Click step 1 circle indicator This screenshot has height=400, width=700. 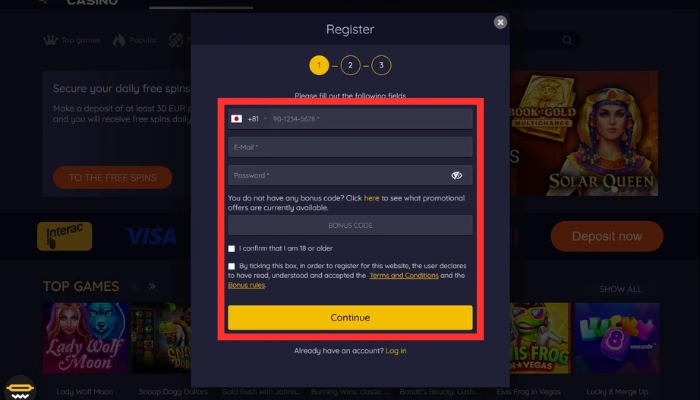pos(319,66)
